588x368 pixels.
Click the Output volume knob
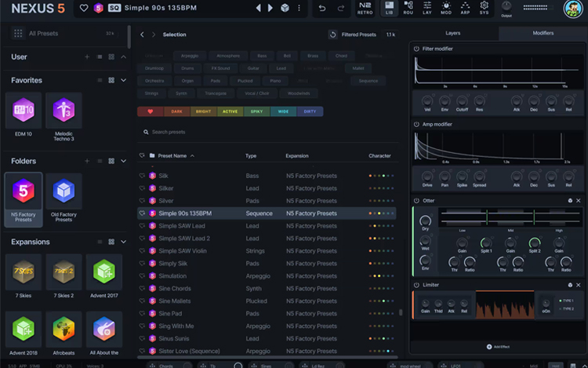tap(506, 6)
